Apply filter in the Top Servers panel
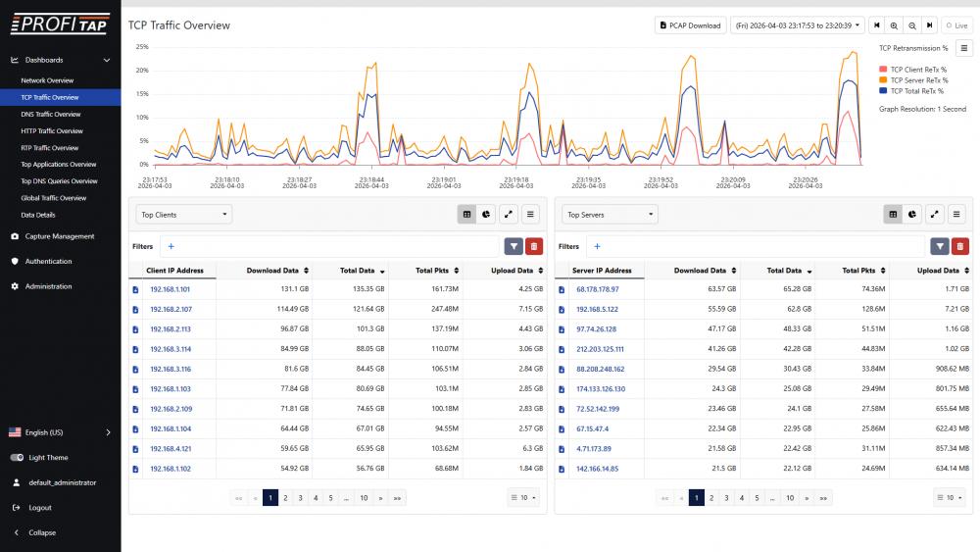The image size is (980, 552). [940, 247]
